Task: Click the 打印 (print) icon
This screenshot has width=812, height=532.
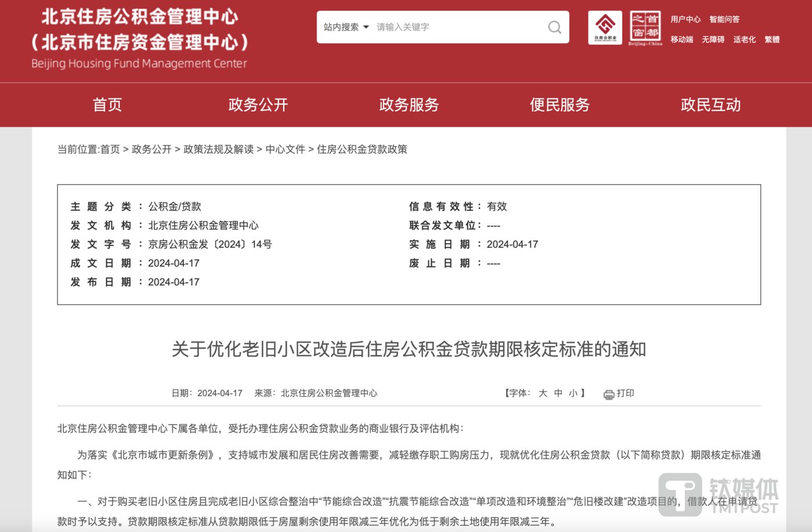Action: pyautogui.click(x=608, y=393)
